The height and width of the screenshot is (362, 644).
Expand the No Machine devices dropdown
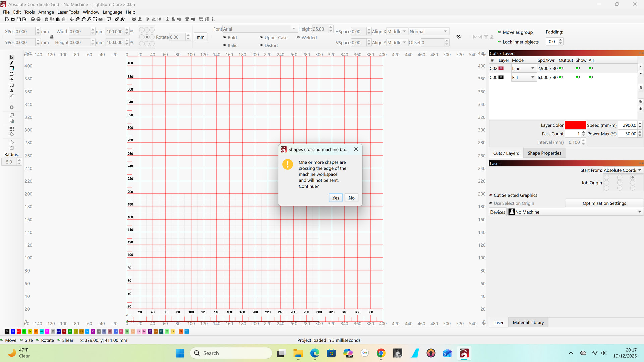(639, 212)
